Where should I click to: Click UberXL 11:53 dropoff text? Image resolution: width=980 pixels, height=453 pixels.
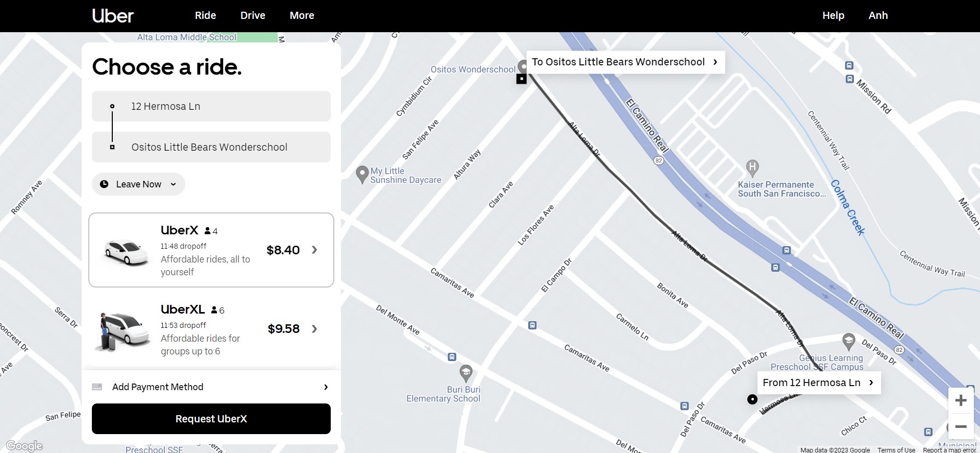[x=183, y=325]
